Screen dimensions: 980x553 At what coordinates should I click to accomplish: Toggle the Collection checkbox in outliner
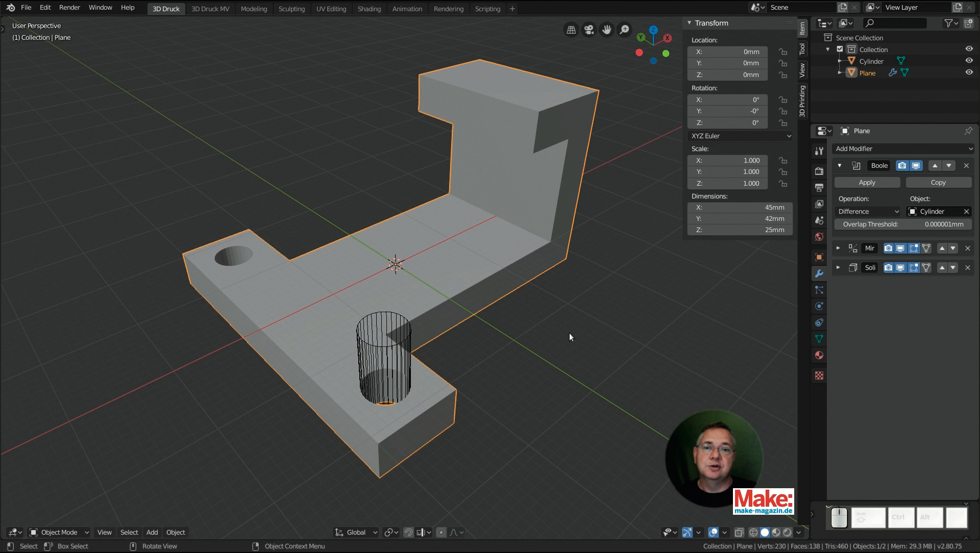tap(840, 49)
